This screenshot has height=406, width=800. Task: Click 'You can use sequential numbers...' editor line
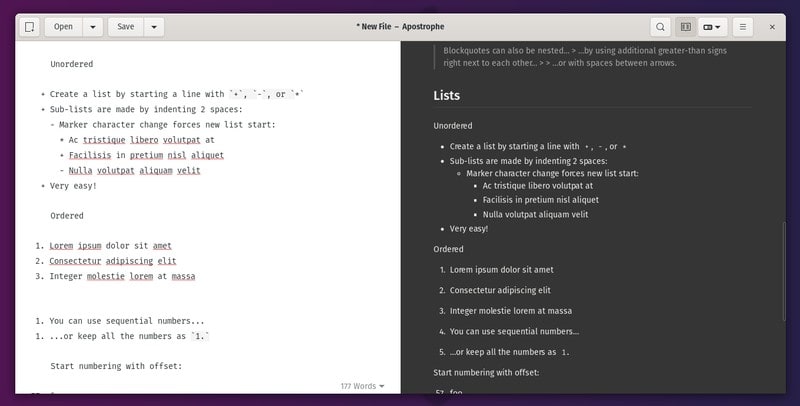click(x=127, y=321)
